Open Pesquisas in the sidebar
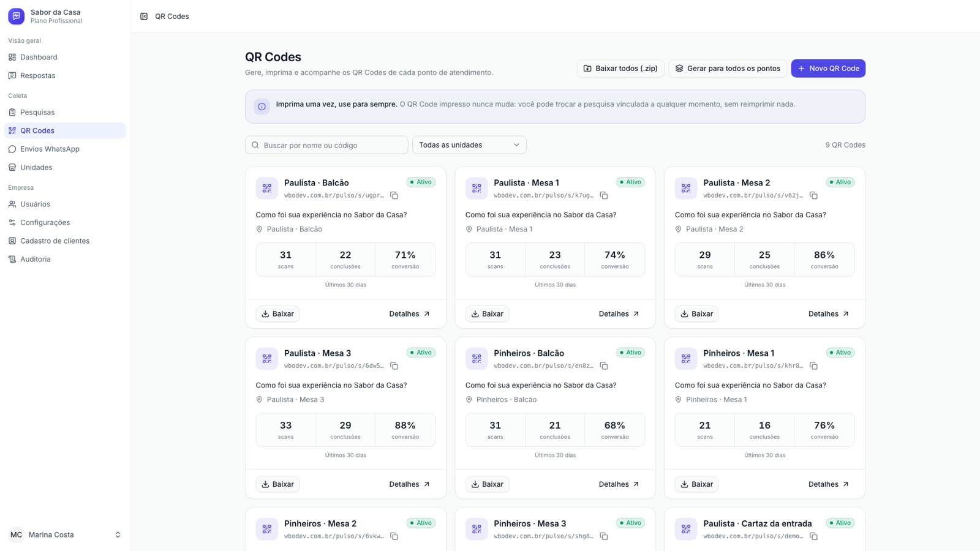The width and height of the screenshot is (980, 551). (x=65, y=112)
